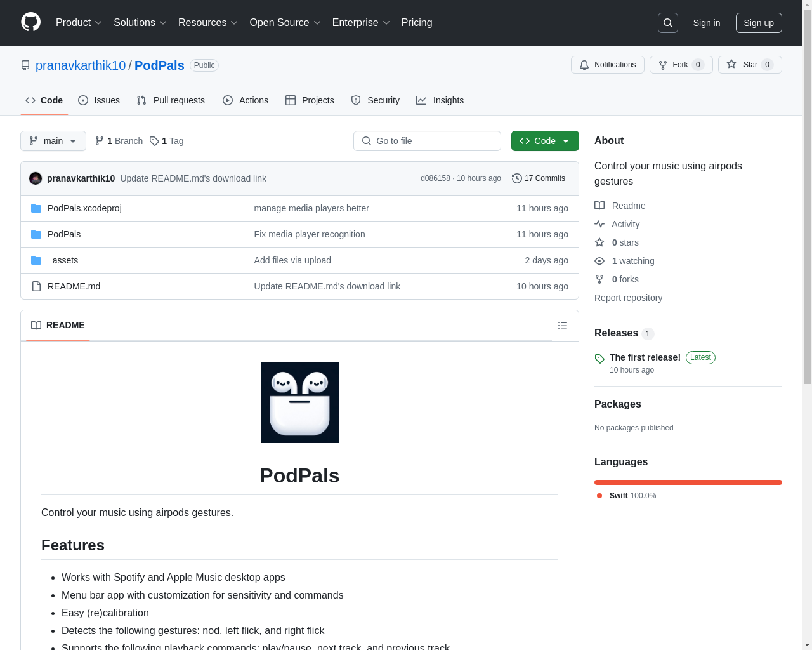812x650 pixels.
Task: Open 'manage media players better' commit
Action: tap(311, 208)
